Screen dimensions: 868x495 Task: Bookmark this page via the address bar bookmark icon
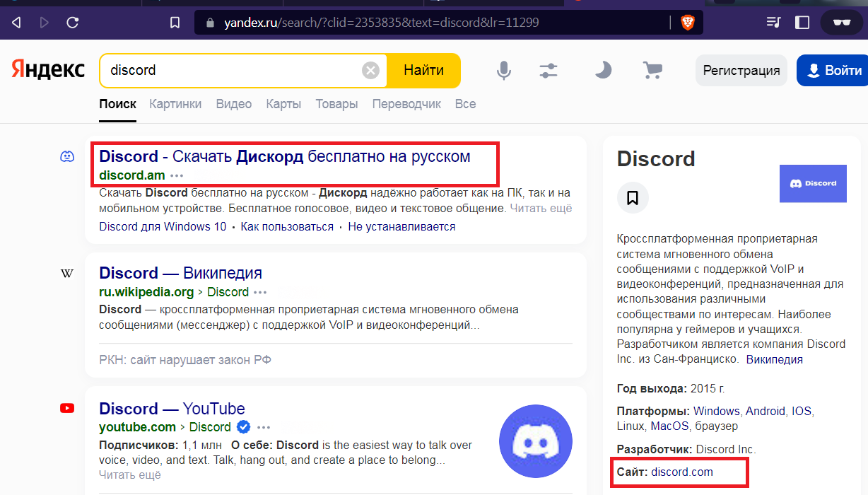tap(175, 23)
